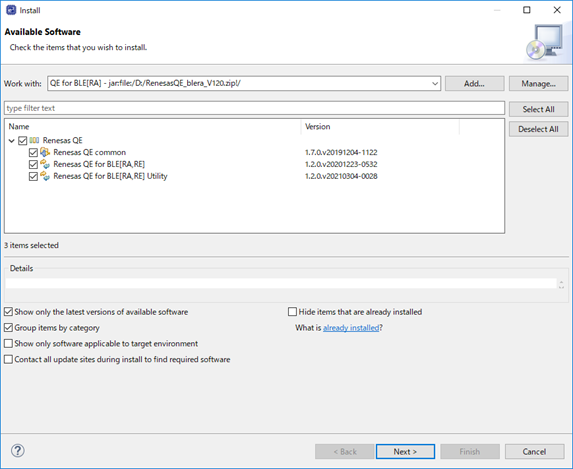Click the Manage... button
This screenshot has height=469, width=573.
point(538,84)
